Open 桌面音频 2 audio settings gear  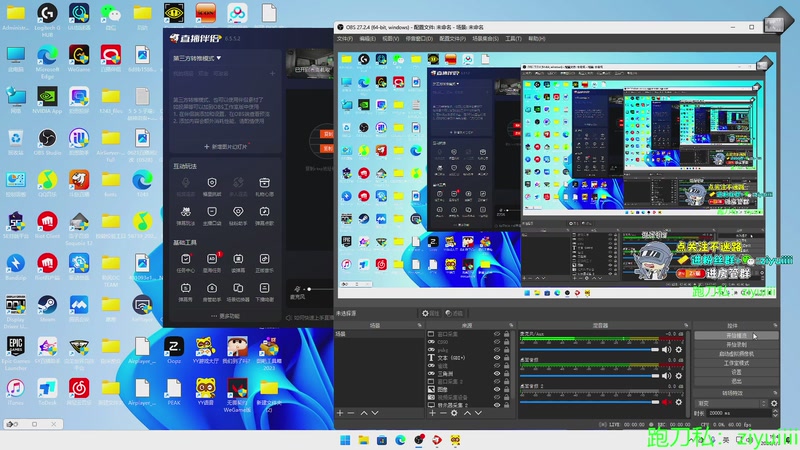679,402
